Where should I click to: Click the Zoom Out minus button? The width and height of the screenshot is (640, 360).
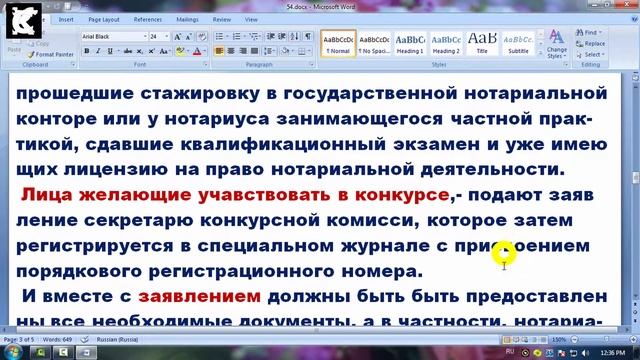(574, 340)
